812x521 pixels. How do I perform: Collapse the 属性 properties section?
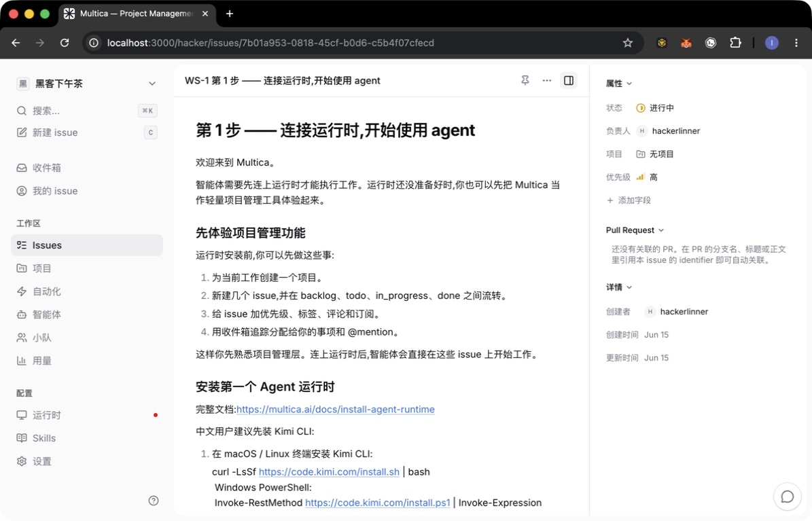tap(619, 84)
